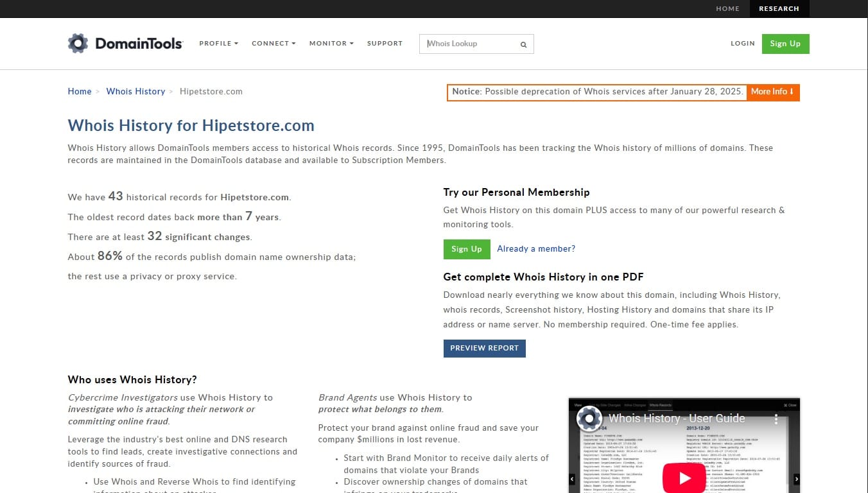Open the Home top bar tab
The image size is (868, 493).
tap(727, 8)
